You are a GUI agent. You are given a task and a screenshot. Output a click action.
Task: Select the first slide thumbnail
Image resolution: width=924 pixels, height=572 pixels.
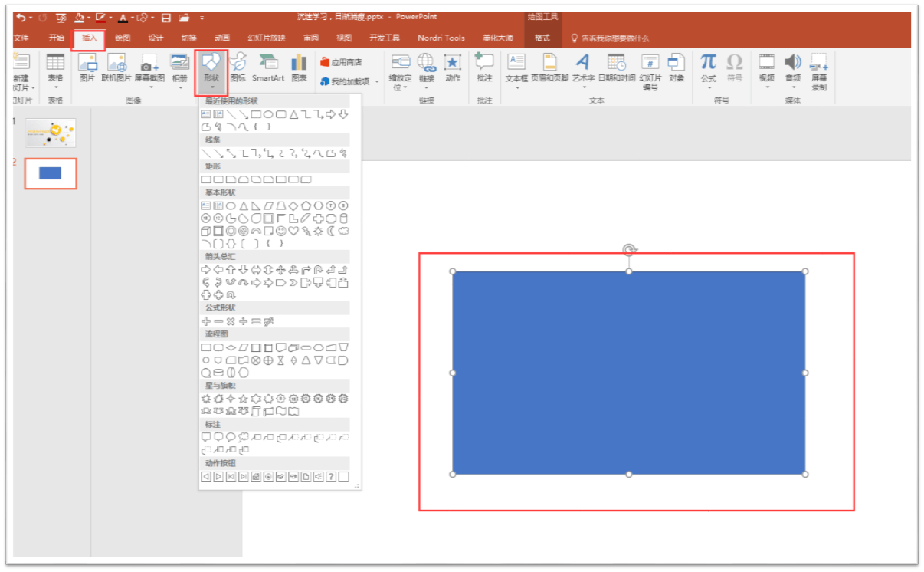coord(51,133)
